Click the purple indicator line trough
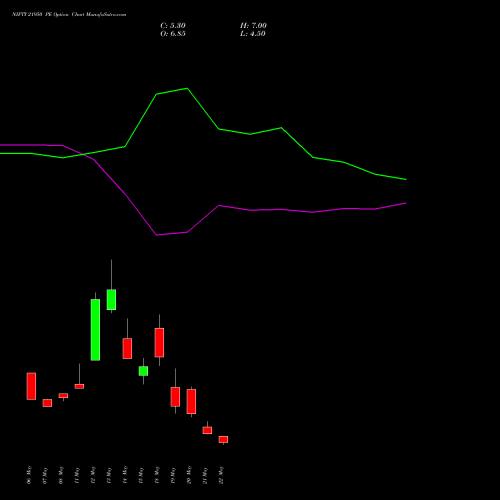Viewport: 500px width, 500px height. coord(157,235)
